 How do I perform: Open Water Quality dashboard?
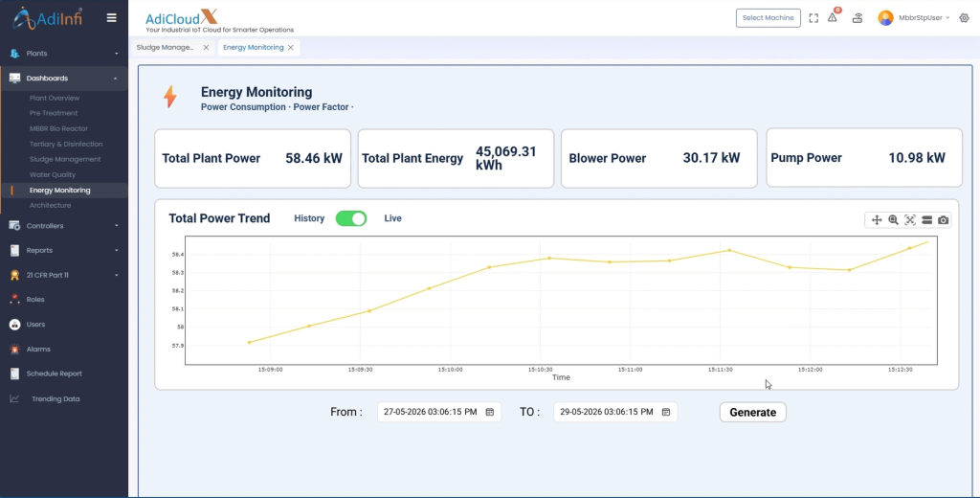coord(53,174)
